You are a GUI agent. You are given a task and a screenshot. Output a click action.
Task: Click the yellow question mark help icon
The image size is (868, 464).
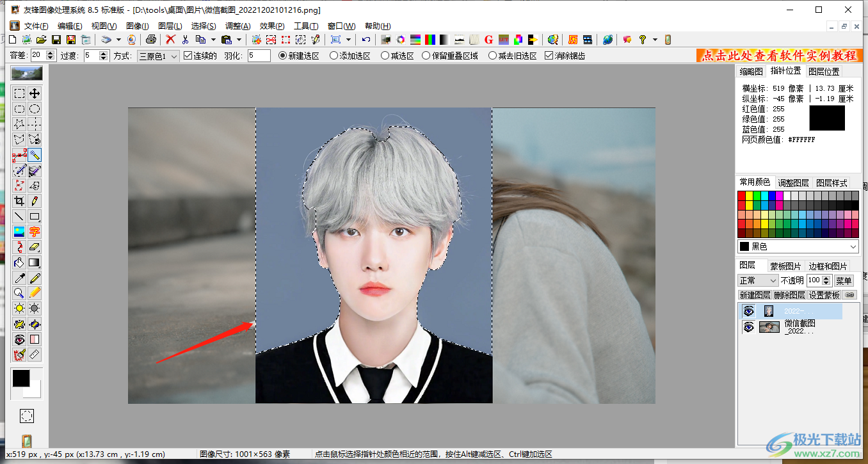click(x=642, y=40)
